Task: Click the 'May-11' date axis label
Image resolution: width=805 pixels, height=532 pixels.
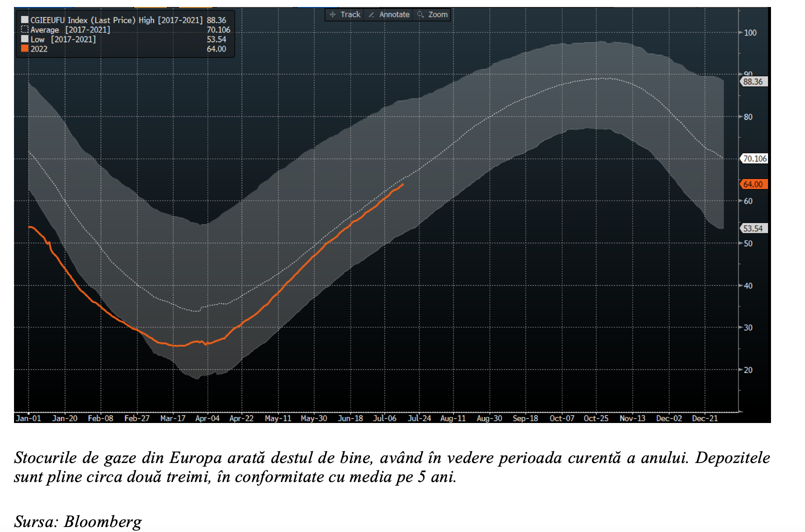Action: (x=278, y=418)
